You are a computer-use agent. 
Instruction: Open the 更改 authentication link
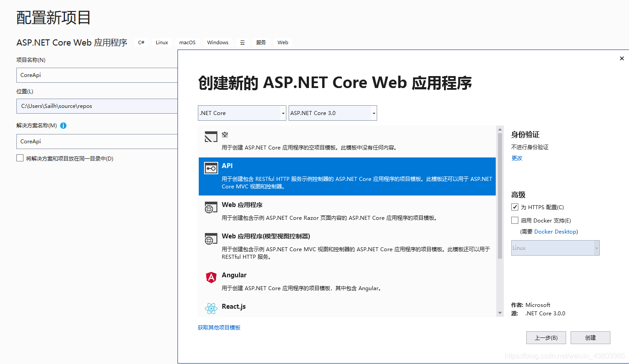[517, 158]
